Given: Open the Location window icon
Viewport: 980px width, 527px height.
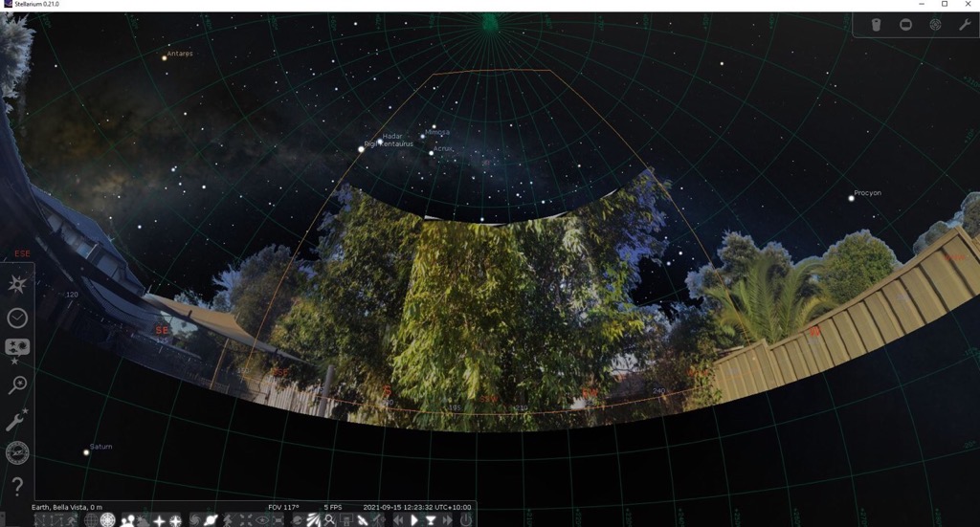Looking at the screenshot, I should [17, 285].
